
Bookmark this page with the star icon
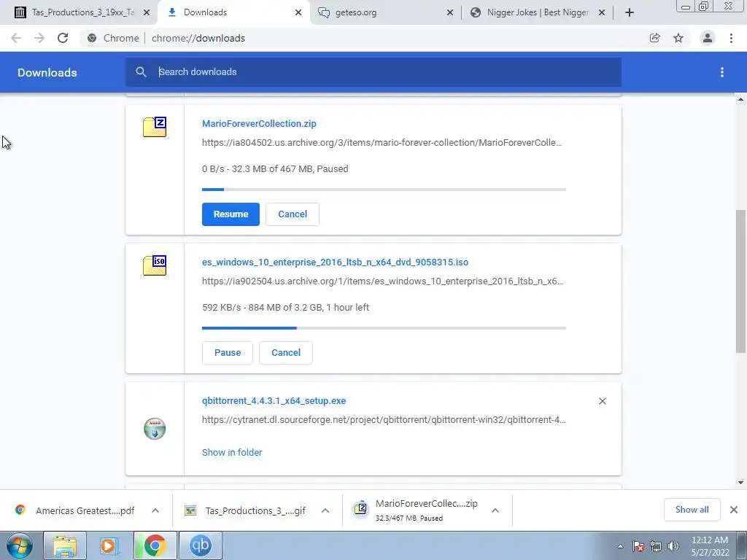click(x=678, y=38)
